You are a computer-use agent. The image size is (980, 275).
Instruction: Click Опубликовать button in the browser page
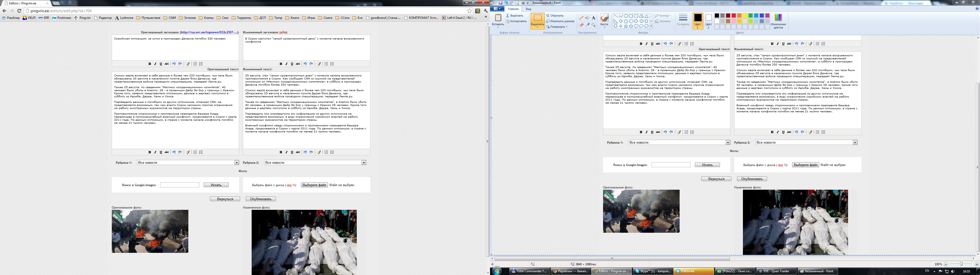[261, 199]
